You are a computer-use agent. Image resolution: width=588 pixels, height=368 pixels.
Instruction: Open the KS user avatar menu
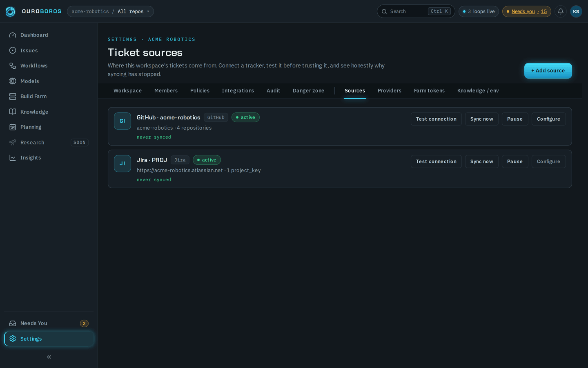(576, 11)
